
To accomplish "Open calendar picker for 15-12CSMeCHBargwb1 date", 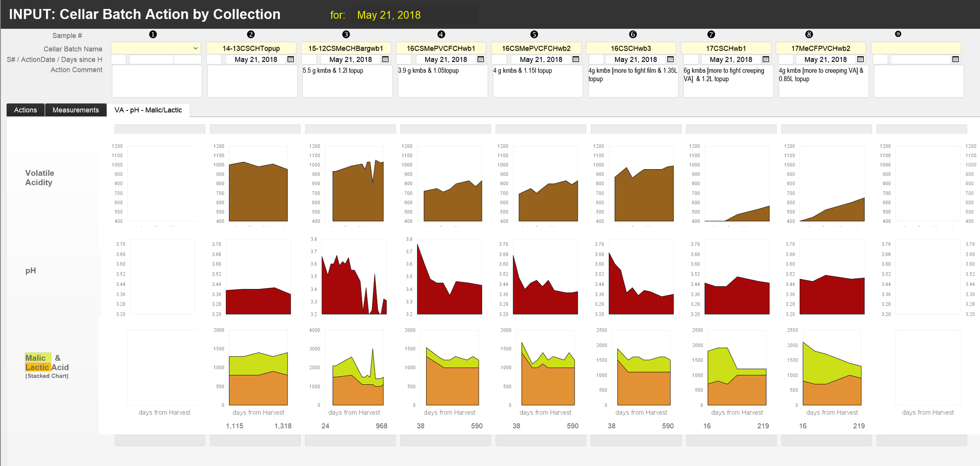I will coord(385,59).
